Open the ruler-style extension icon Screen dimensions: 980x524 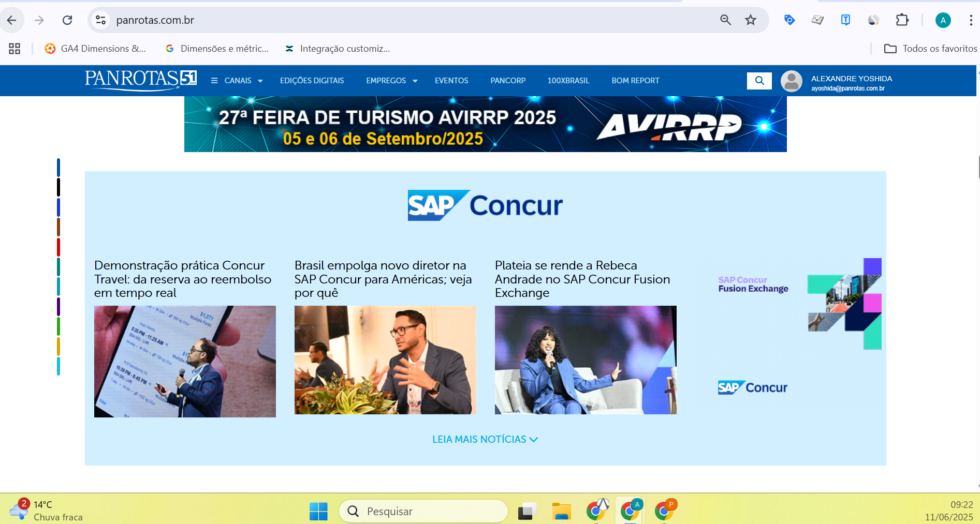click(817, 20)
